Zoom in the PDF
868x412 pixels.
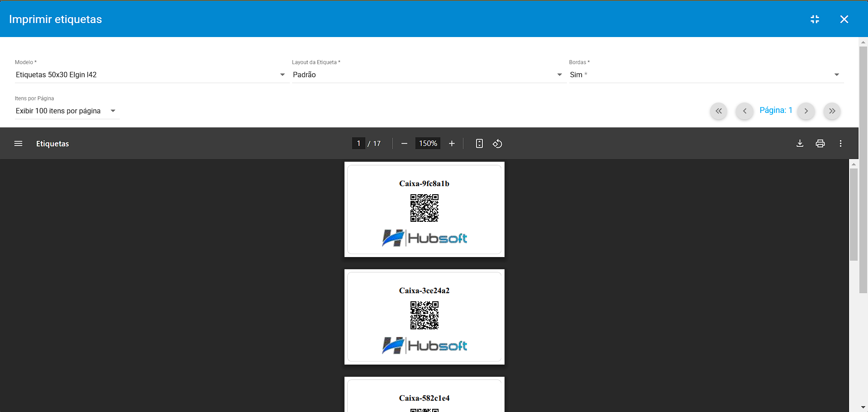pyautogui.click(x=452, y=143)
